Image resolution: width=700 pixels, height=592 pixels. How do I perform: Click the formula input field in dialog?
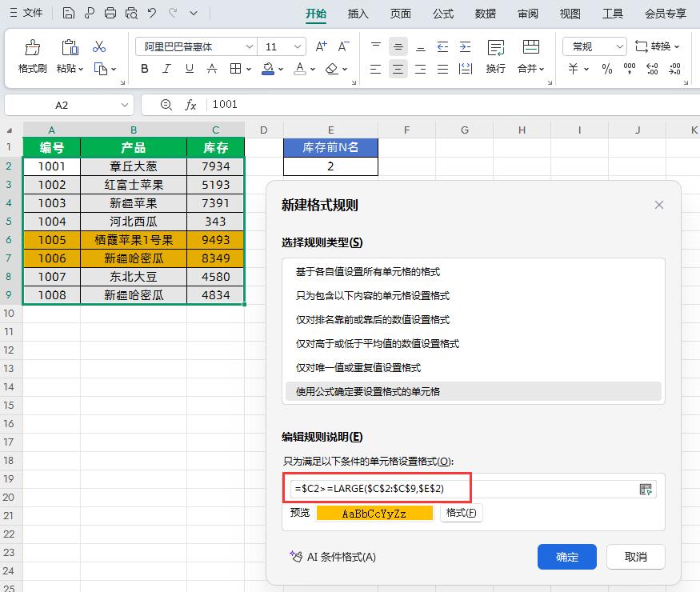tap(462, 489)
